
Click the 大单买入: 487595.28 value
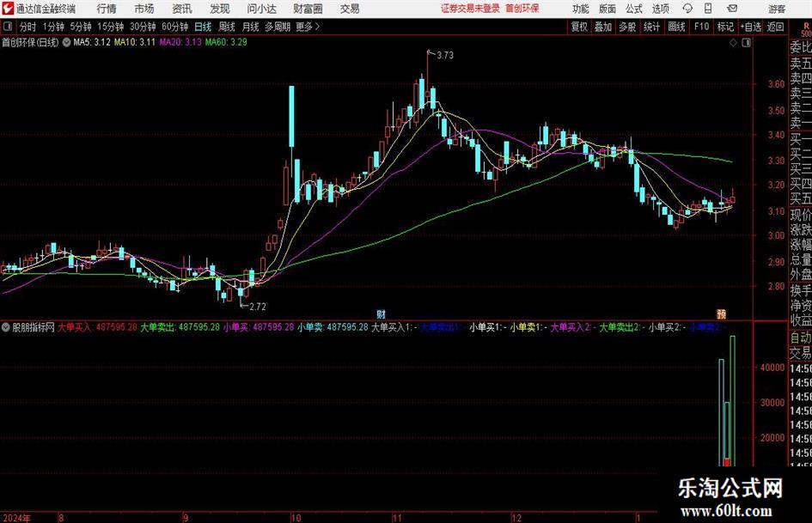pos(97,327)
